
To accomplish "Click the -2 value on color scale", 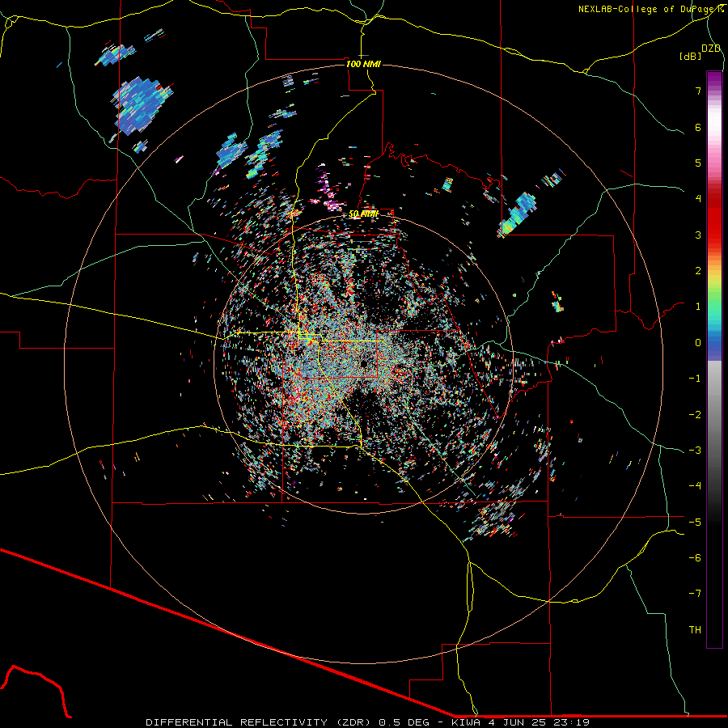I will 695,415.
